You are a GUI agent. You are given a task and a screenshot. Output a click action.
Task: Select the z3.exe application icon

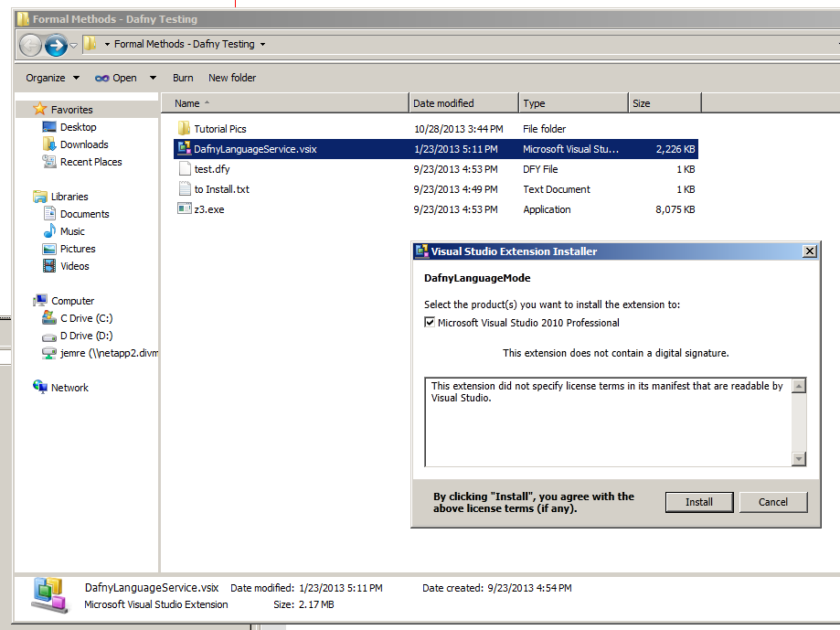(185, 208)
